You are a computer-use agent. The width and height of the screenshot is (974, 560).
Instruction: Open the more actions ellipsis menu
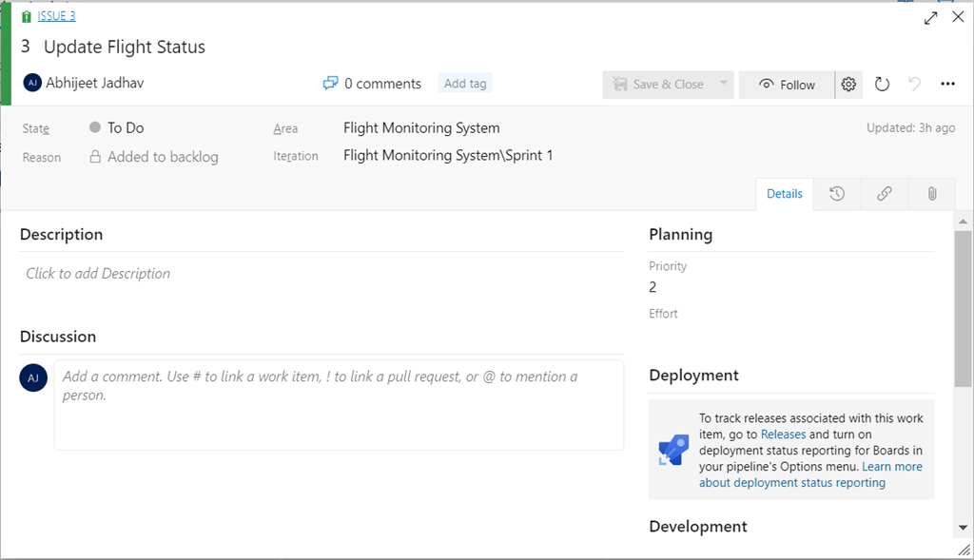pyautogui.click(x=947, y=85)
